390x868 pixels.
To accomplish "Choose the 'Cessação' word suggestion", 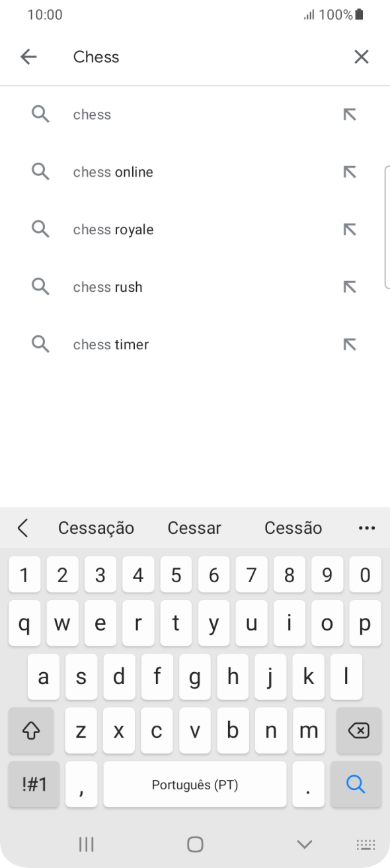I will tap(97, 527).
